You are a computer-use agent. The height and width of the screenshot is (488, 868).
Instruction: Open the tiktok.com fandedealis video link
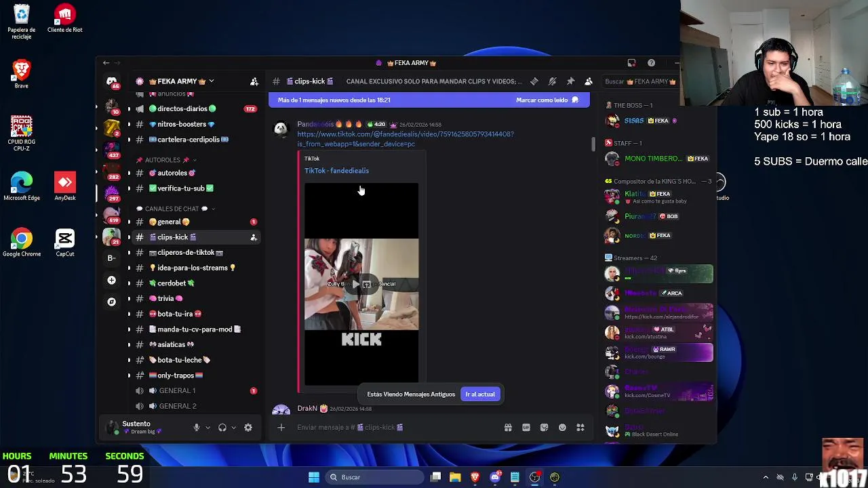(405, 139)
